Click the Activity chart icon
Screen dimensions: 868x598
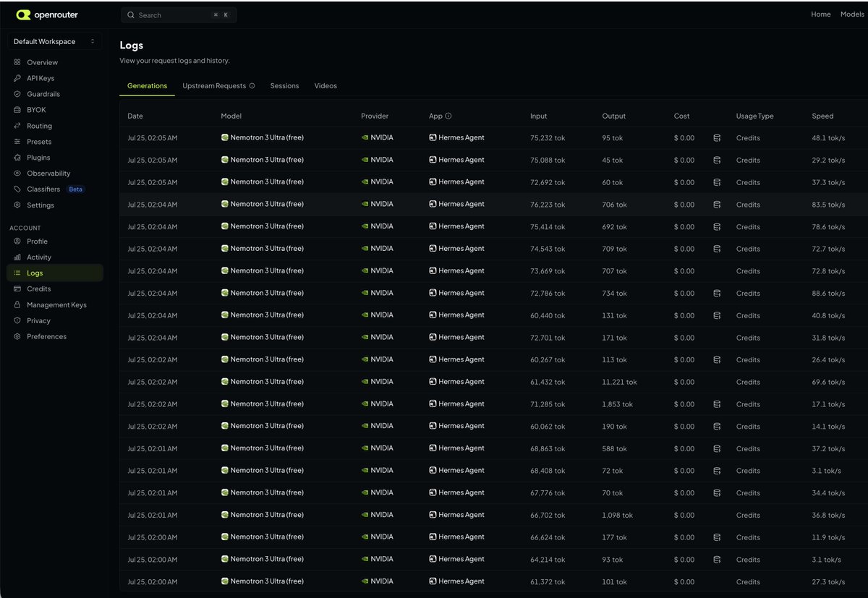[17, 257]
